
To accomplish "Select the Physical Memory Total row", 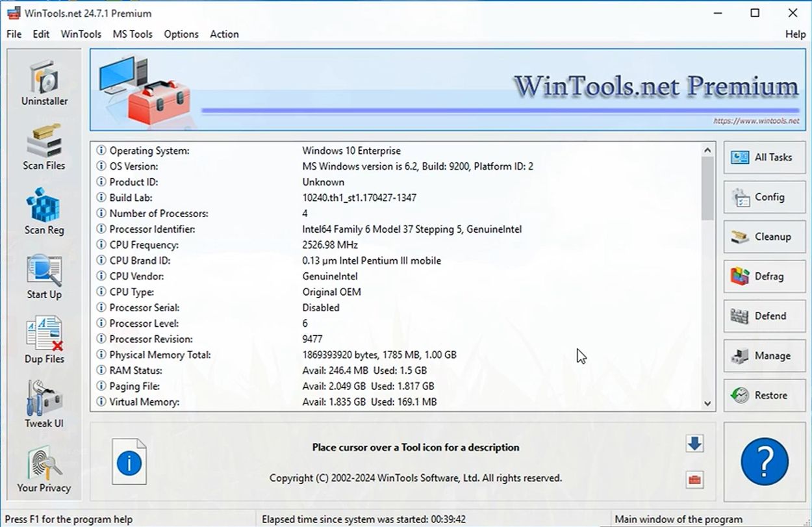I will tap(396, 355).
